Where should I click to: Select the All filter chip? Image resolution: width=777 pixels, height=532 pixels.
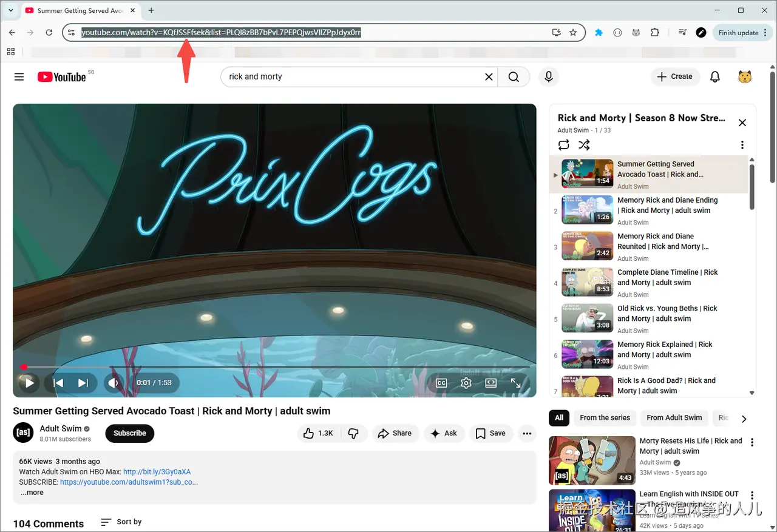559,417
